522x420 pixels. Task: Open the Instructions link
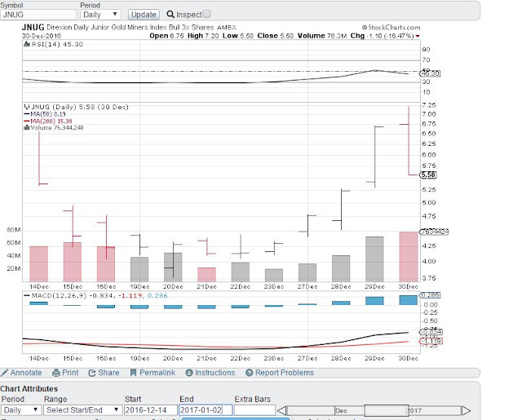(x=215, y=373)
